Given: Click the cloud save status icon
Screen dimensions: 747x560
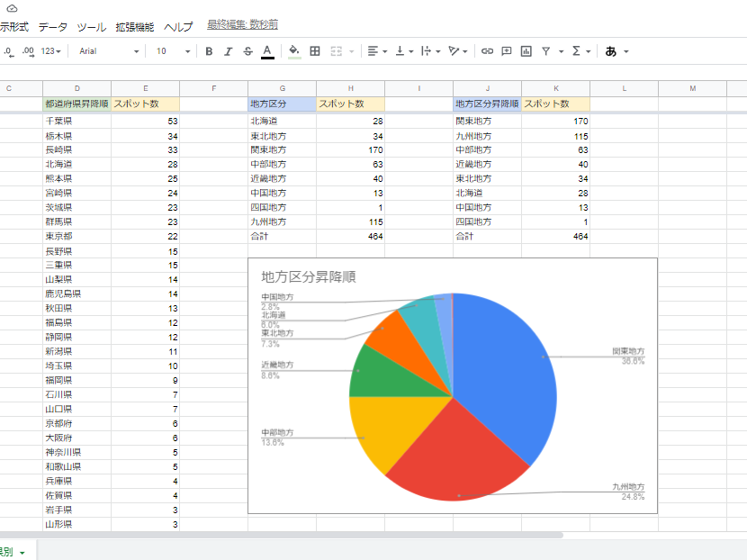Looking at the screenshot, I should tap(12, 8).
